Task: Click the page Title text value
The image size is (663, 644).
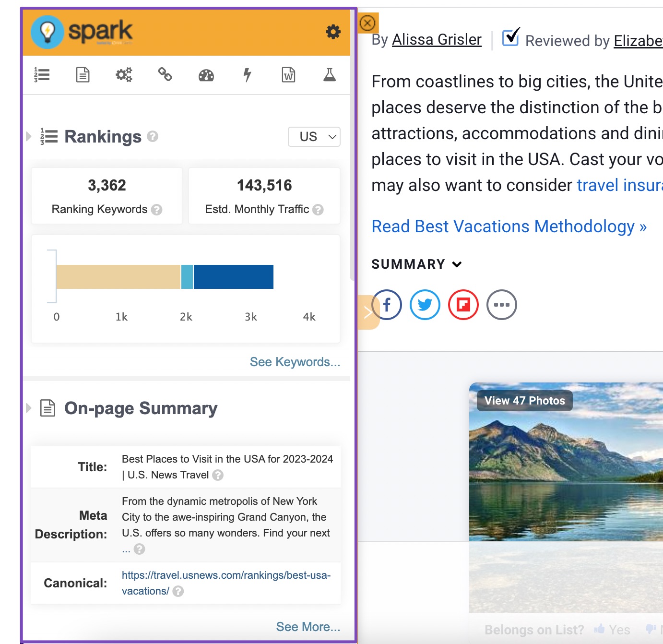Action: tap(227, 467)
